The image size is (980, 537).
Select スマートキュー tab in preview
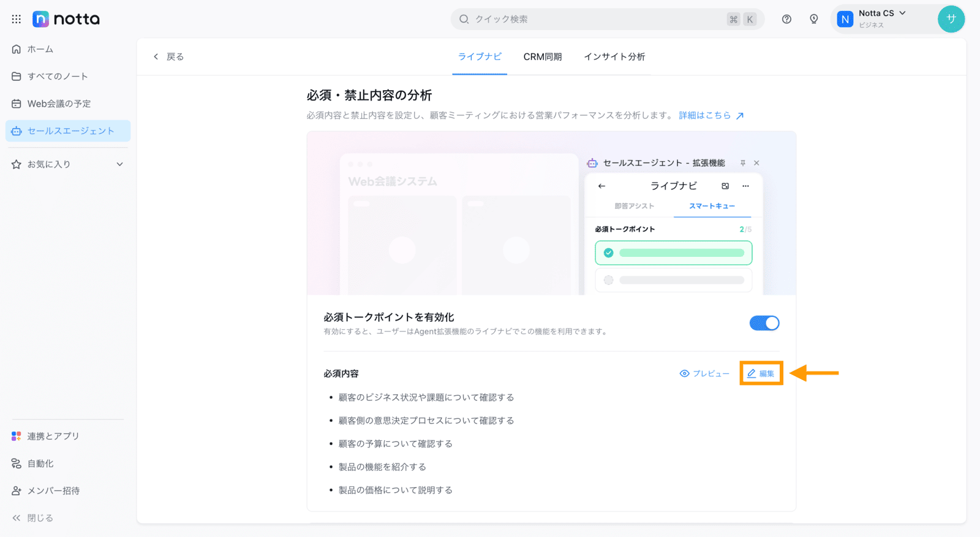click(712, 206)
